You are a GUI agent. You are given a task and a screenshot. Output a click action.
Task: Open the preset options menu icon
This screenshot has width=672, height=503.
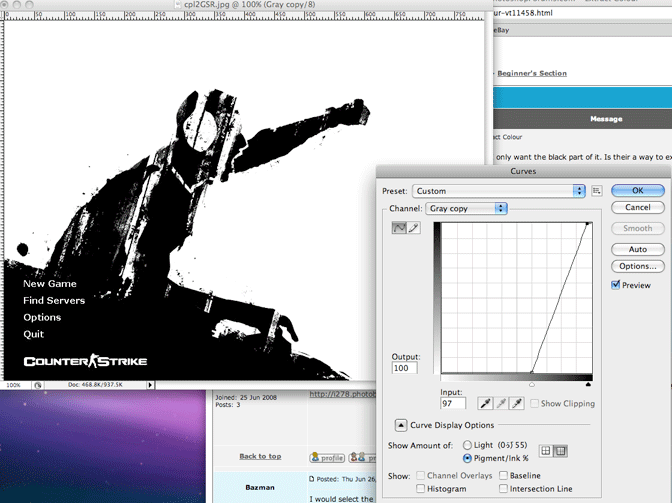597,191
